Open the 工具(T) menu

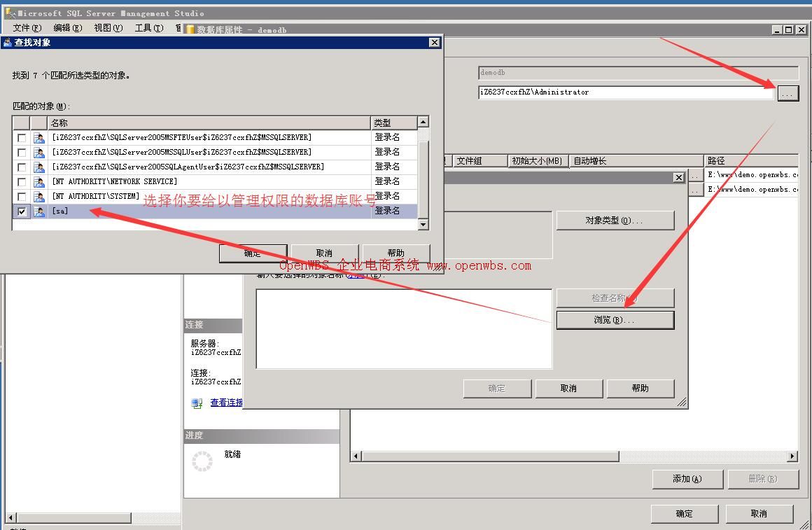click(x=148, y=28)
